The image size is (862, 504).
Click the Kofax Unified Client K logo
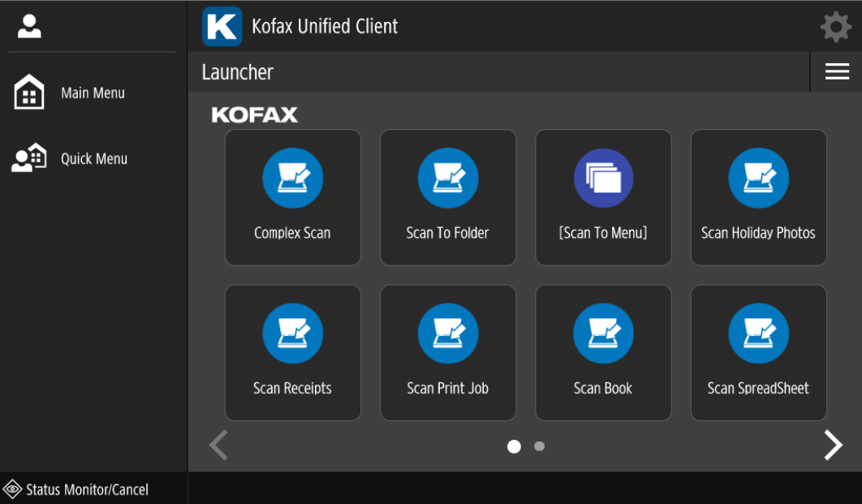(x=222, y=27)
